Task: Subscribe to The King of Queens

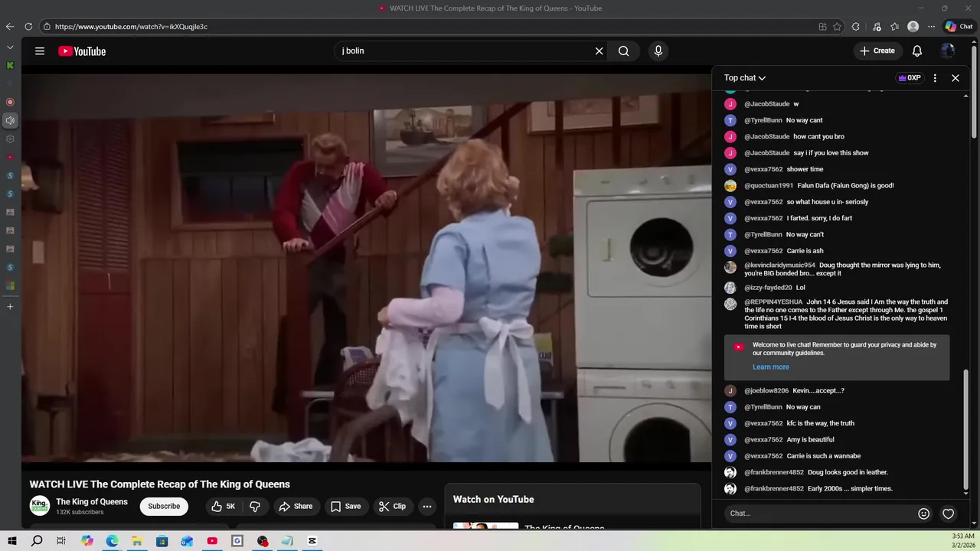Action: tap(164, 506)
